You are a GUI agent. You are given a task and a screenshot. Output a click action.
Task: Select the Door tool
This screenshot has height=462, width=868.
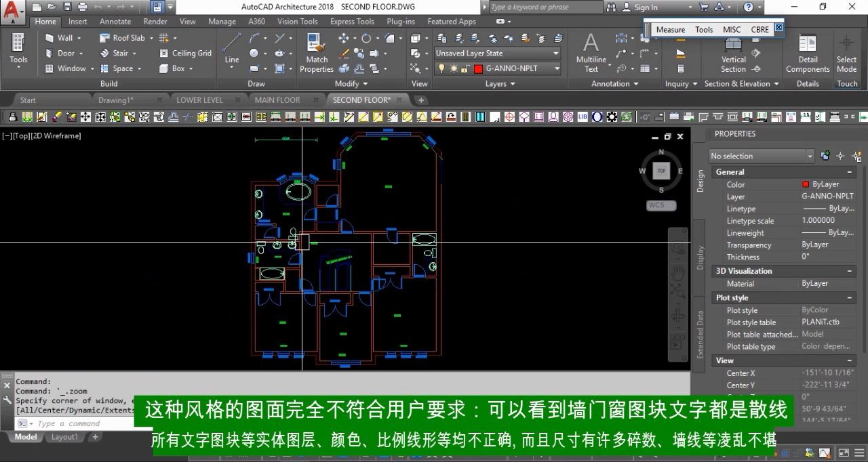tap(64, 53)
